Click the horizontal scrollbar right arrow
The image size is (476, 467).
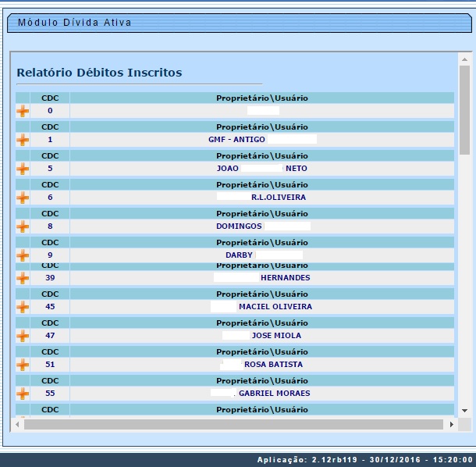tap(451, 424)
